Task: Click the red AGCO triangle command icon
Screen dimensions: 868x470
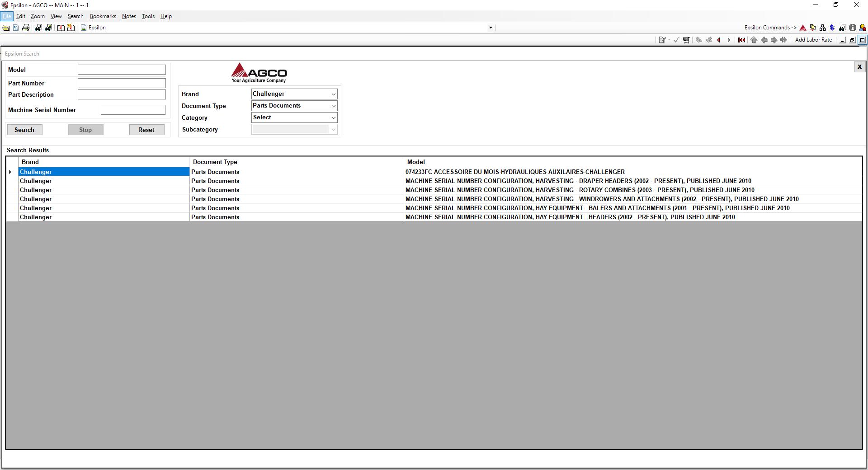Action: tap(803, 28)
